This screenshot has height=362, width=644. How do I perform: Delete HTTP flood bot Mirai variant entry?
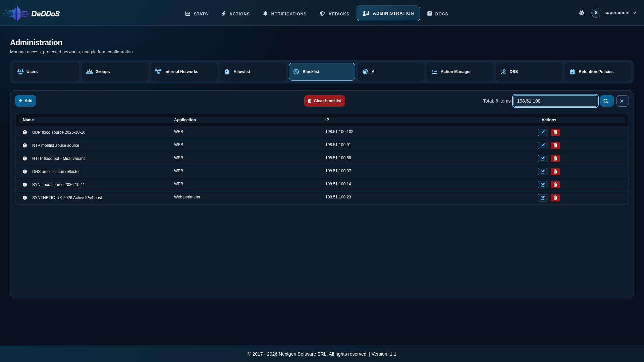[x=555, y=159]
